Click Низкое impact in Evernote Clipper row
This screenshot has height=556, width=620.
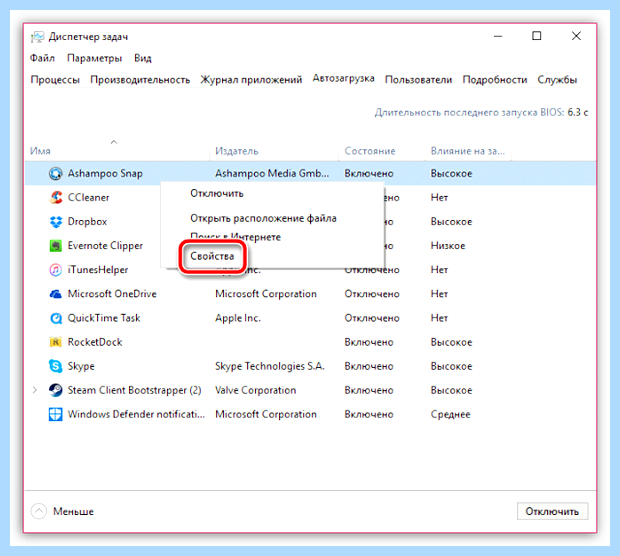pyautogui.click(x=448, y=246)
